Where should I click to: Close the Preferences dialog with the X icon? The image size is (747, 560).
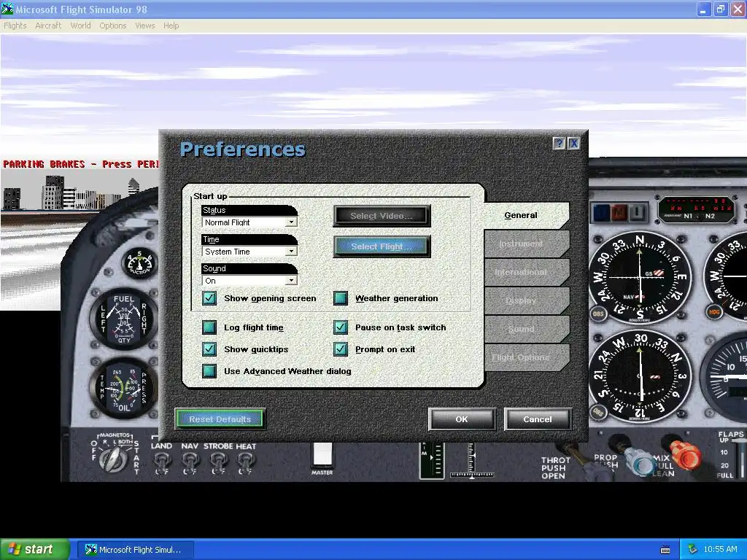pos(573,144)
